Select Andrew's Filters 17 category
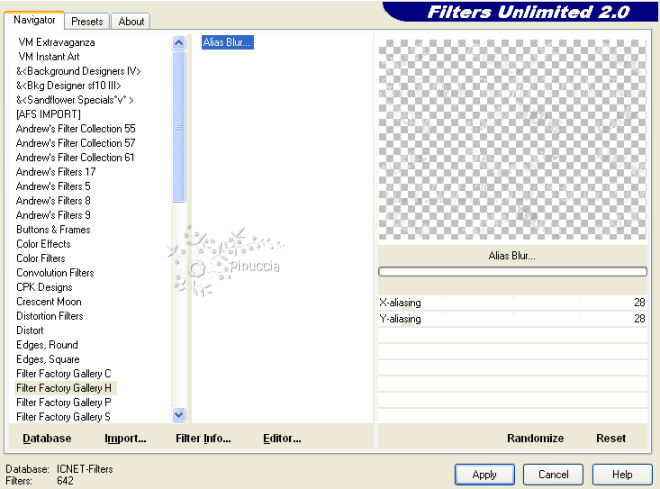 [x=56, y=172]
